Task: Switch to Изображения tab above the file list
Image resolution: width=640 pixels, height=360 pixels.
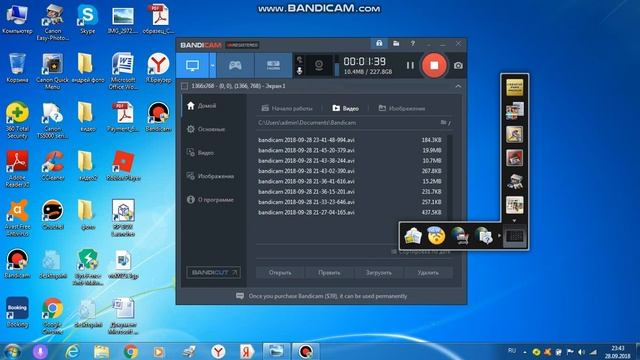Action: point(402,108)
